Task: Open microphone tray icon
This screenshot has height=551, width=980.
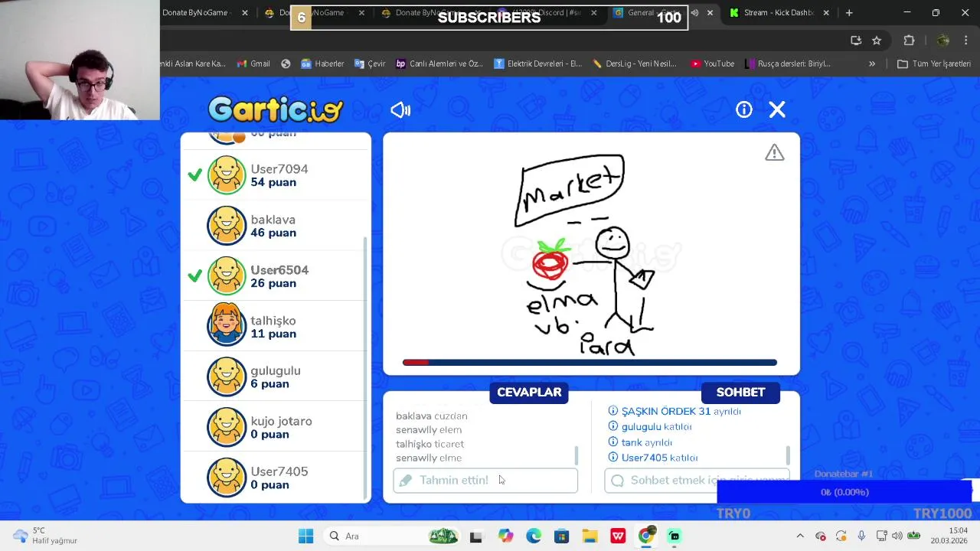Action: pos(861,536)
